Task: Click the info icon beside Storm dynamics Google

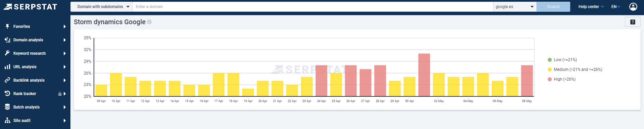Action: [149, 22]
